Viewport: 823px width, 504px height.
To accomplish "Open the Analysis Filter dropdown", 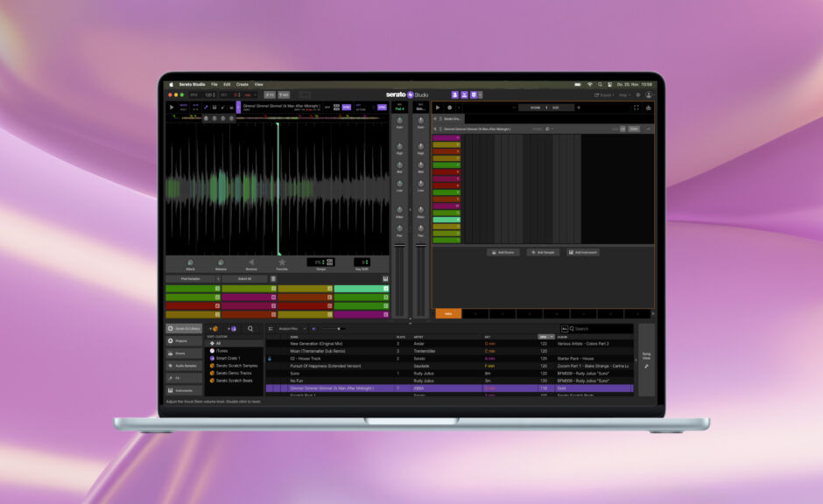I will coord(291,330).
